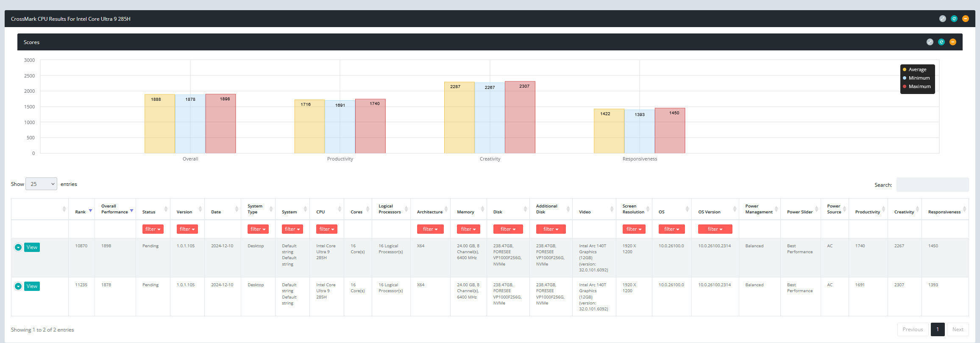
Task: Sort by Productivity column header
Action: point(868,209)
